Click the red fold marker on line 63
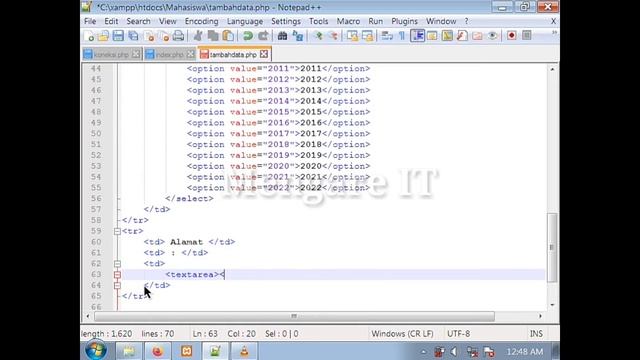The width and height of the screenshot is (640, 360). pyautogui.click(x=117, y=275)
